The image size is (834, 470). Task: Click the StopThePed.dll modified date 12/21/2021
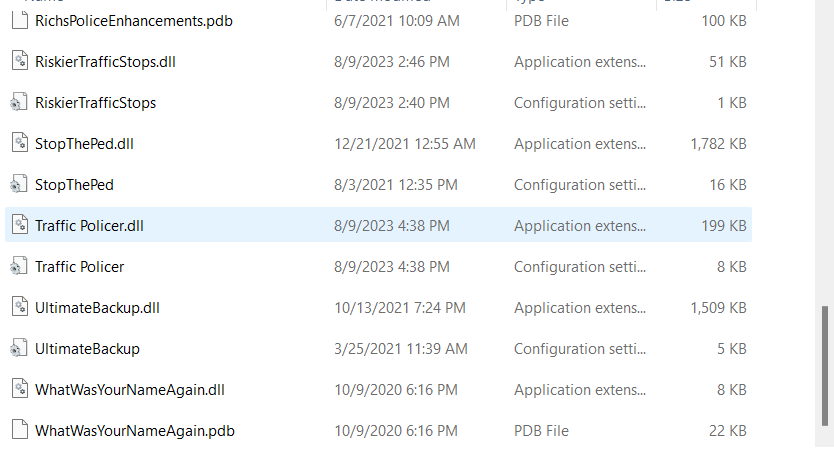click(x=405, y=143)
